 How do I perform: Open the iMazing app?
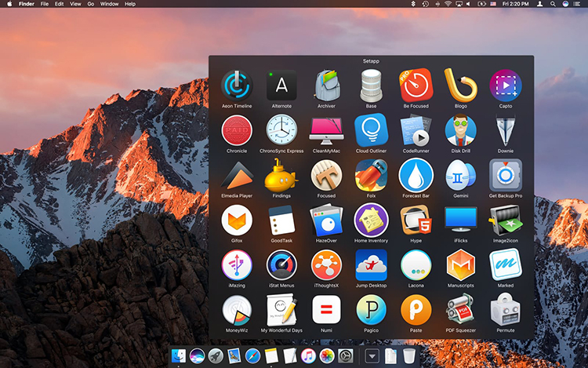[237, 265]
